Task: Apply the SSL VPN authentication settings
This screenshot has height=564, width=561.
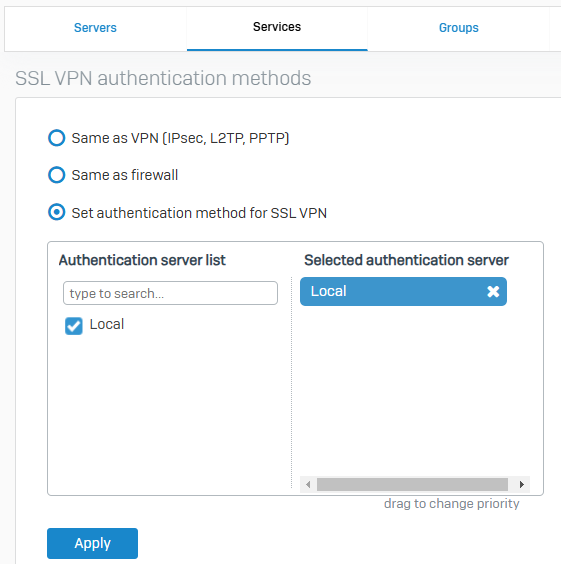Action: click(x=92, y=543)
